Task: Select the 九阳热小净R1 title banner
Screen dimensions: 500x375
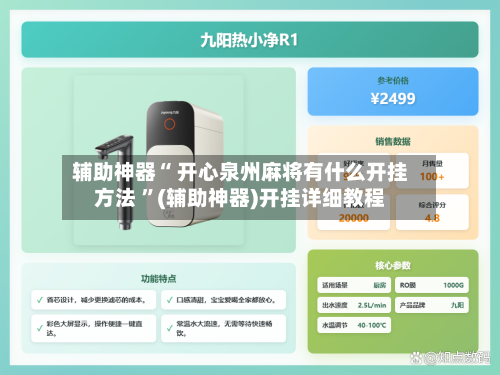Action: pyautogui.click(x=250, y=40)
